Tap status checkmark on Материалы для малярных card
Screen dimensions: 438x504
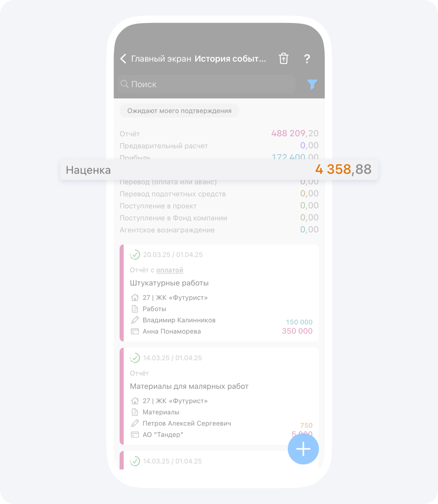(135, 358)
